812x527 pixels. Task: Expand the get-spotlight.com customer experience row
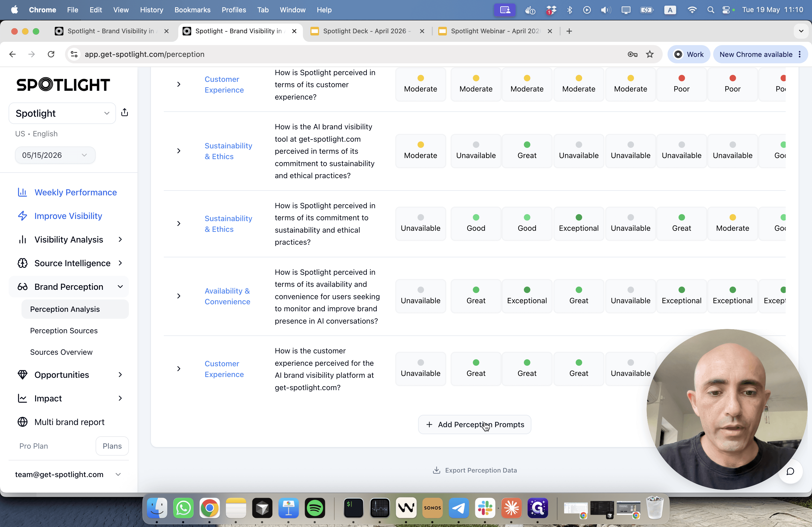tap(179, 368)
